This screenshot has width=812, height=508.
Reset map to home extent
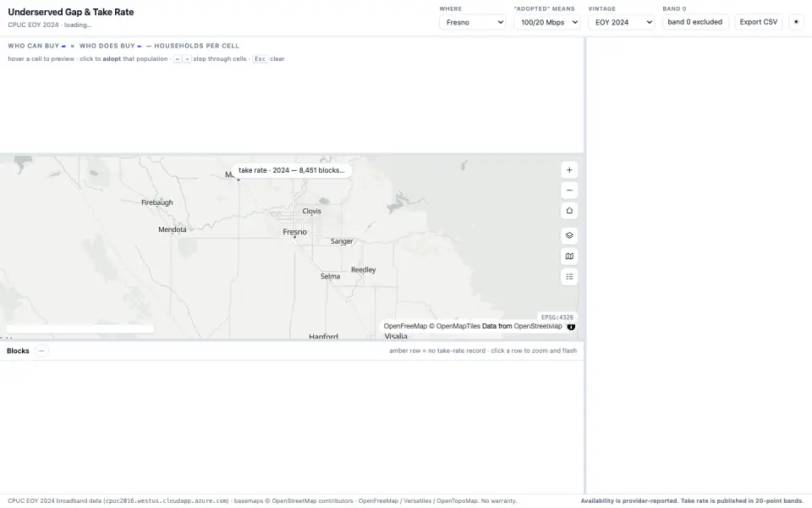tap(569, 211)
